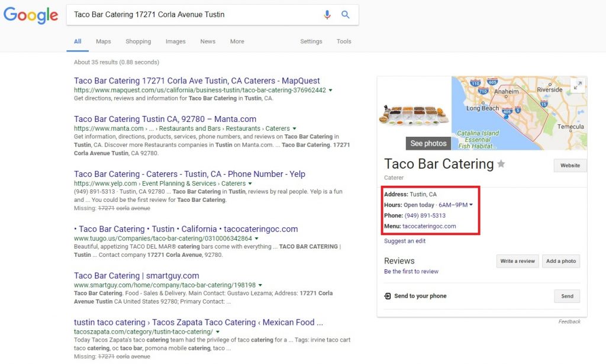Click the Send to your phone icon
This screenshot has width=606, height=364.
pyautogui.click(x=387, y=296)
